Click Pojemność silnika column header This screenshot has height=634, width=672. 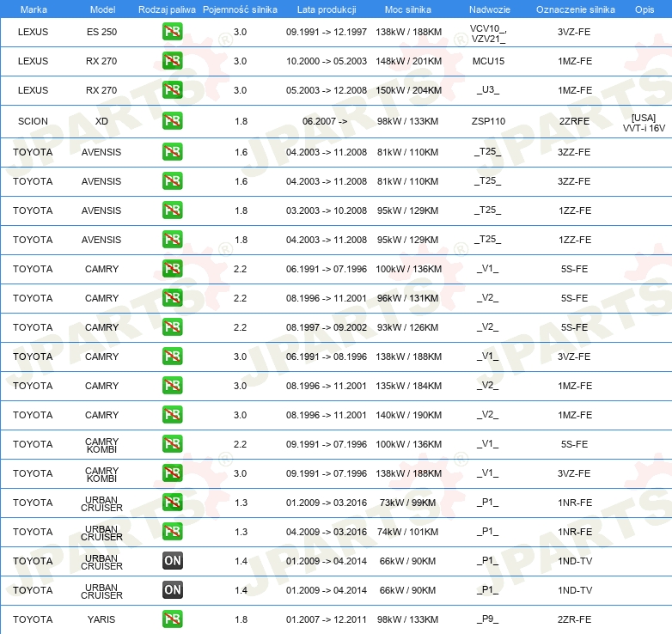[240, 9]
